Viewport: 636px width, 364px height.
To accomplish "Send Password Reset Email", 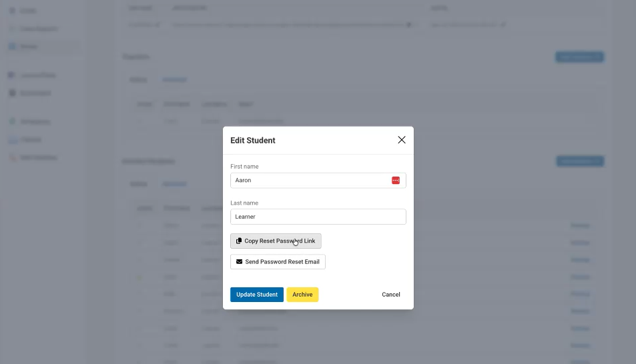I will [278, 262].
